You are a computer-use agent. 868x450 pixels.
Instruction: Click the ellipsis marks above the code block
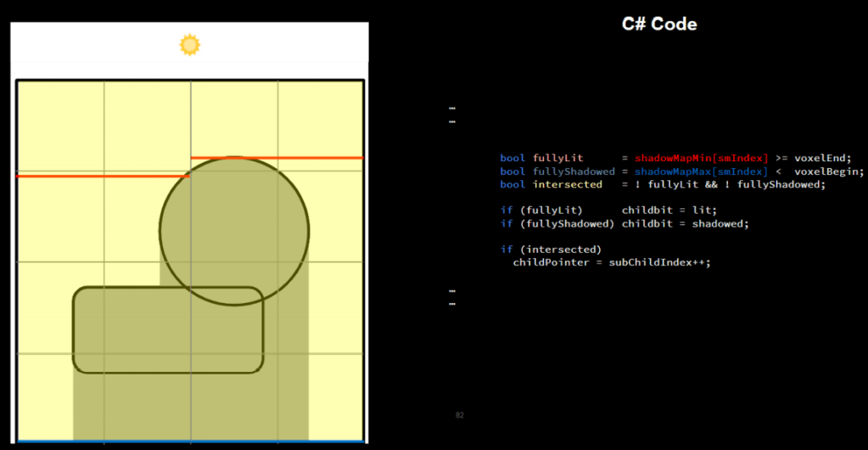point(452,115)
